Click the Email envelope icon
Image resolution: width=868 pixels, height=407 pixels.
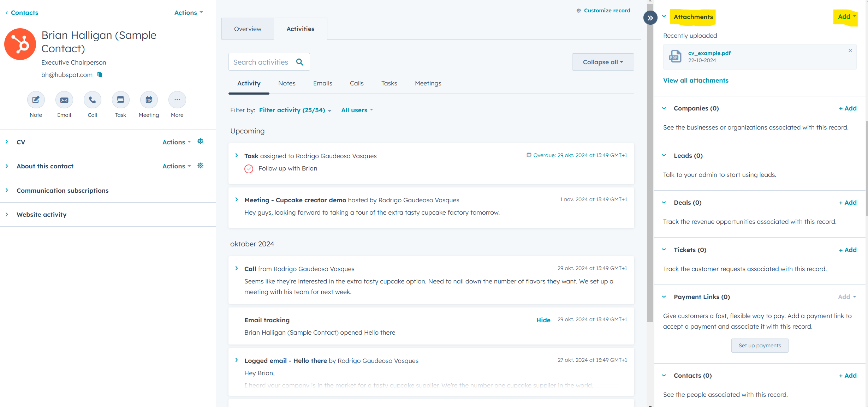click(64, 100)
